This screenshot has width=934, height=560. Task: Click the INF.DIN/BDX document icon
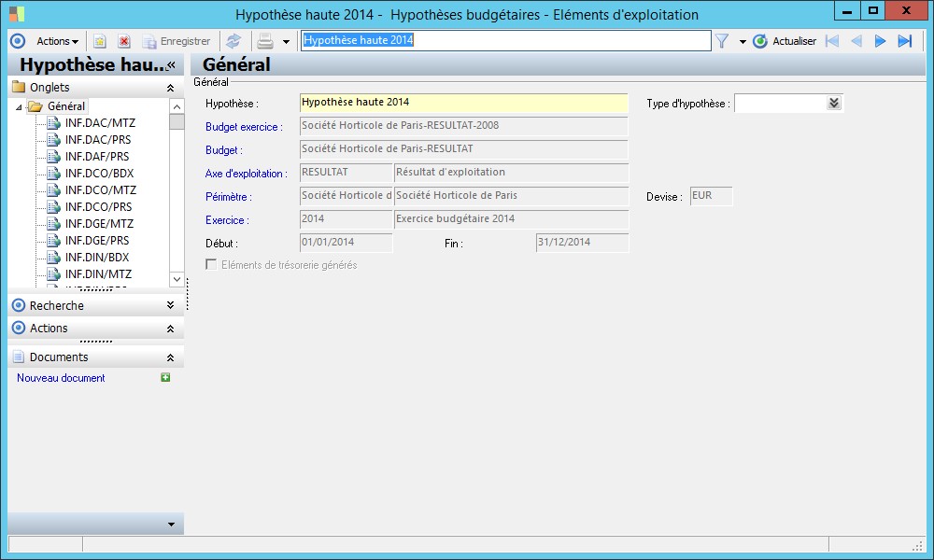[x=53, y=257]
